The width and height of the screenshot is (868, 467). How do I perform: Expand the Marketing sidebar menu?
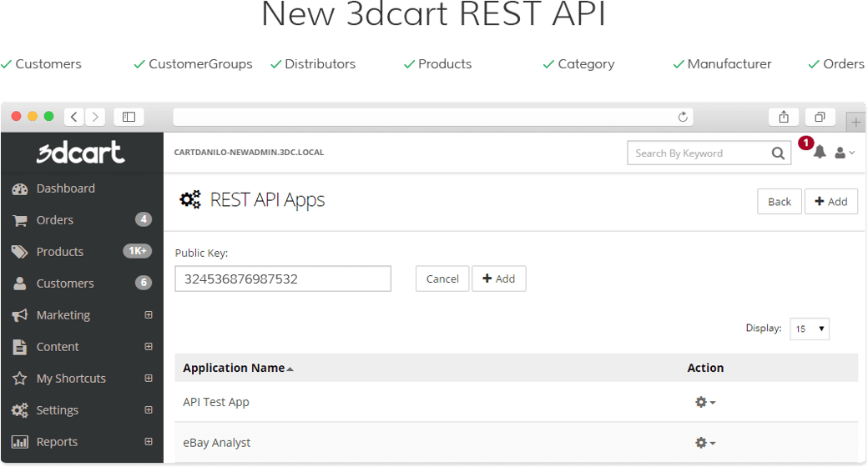(x=149, y=315)
